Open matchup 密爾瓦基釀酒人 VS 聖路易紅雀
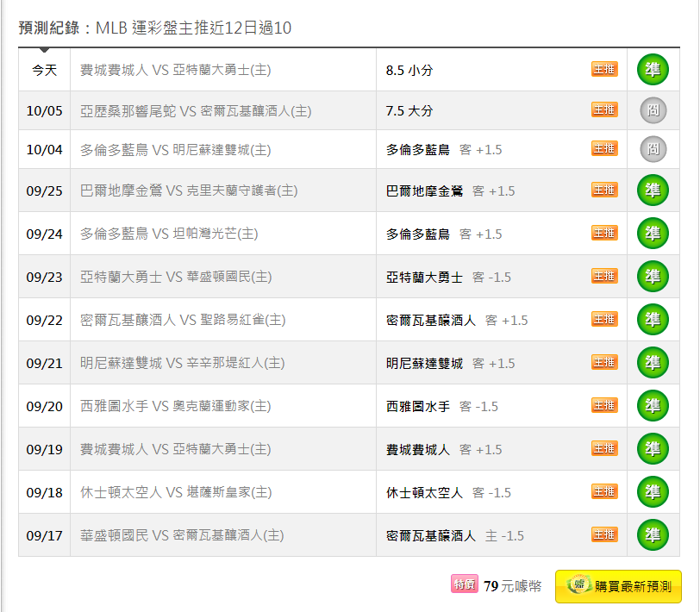This screenshot has height=612, width=700. (x=183, y=320)
